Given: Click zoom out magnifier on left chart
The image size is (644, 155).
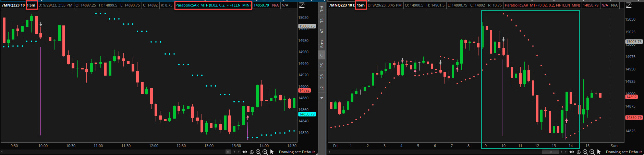Looking at the screenshot, I should [265, 152].
